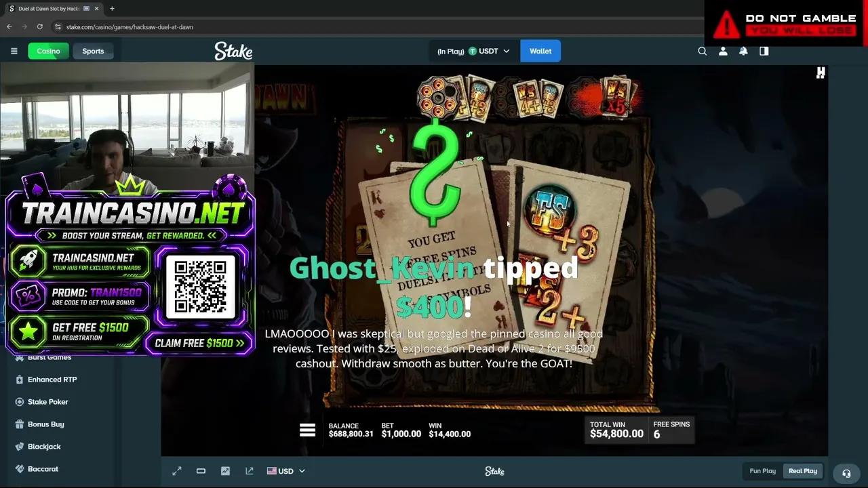Image resolution: width=868 pixels, height=488 pixels.
Task: Toggle the side panel icon in header
Action: click(x=764, y=51)
